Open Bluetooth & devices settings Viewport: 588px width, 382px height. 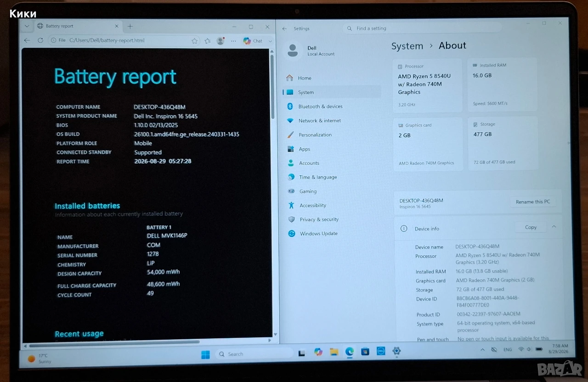coord(332,107)
